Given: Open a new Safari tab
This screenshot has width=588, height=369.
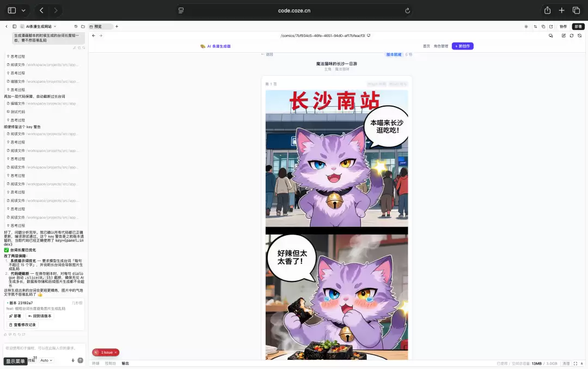Looking at the screenshot, I should point(561,10).
